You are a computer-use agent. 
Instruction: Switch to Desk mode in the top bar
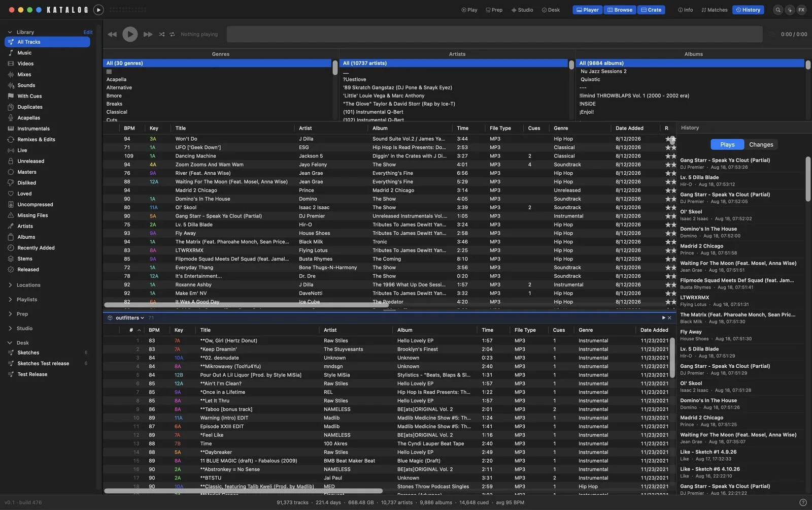[551, 10]
